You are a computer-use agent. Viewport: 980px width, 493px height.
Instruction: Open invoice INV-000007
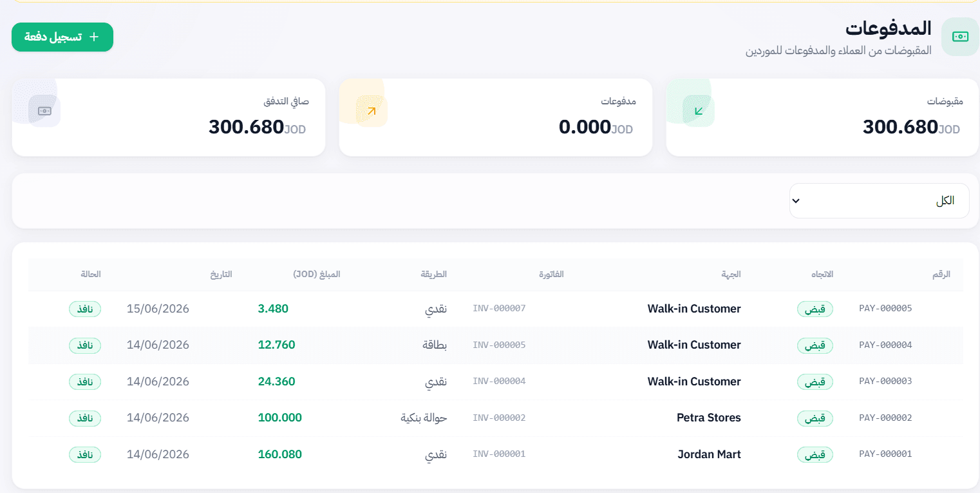[499, 309]
